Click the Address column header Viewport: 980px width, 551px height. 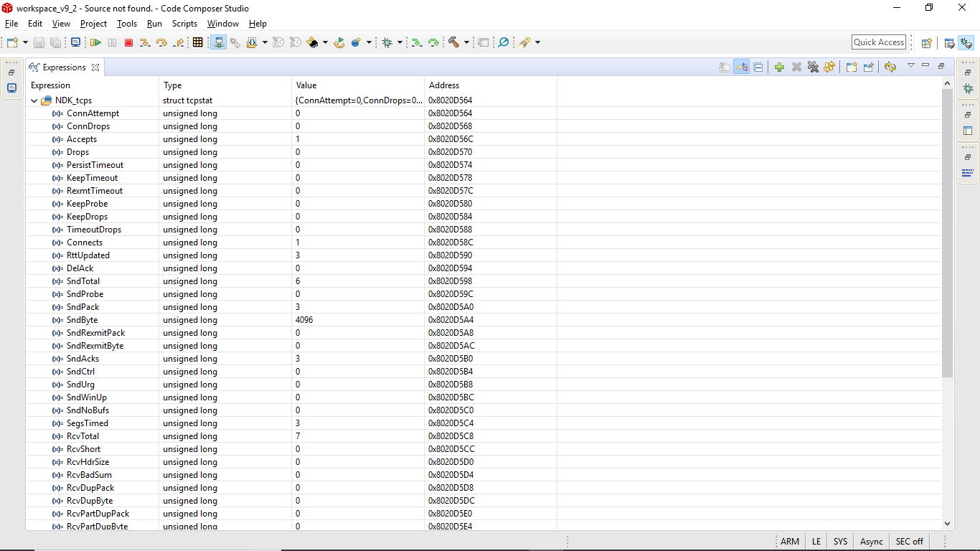pos(491,85)
